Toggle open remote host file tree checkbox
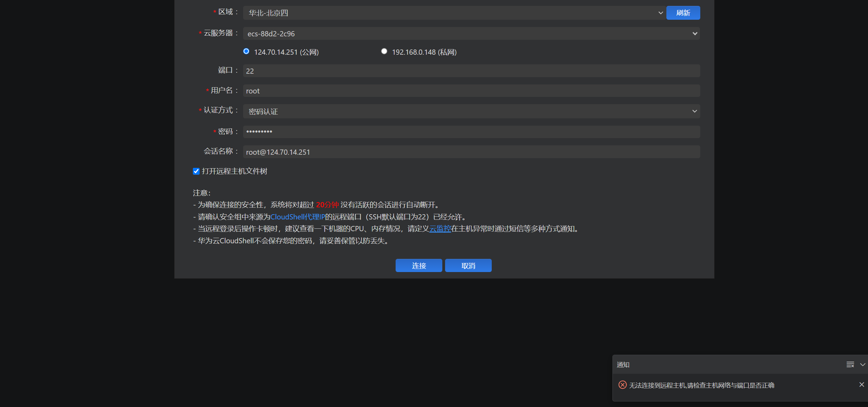Image resolution: width=868 pixels, height=407 pixels. point(196,171)
